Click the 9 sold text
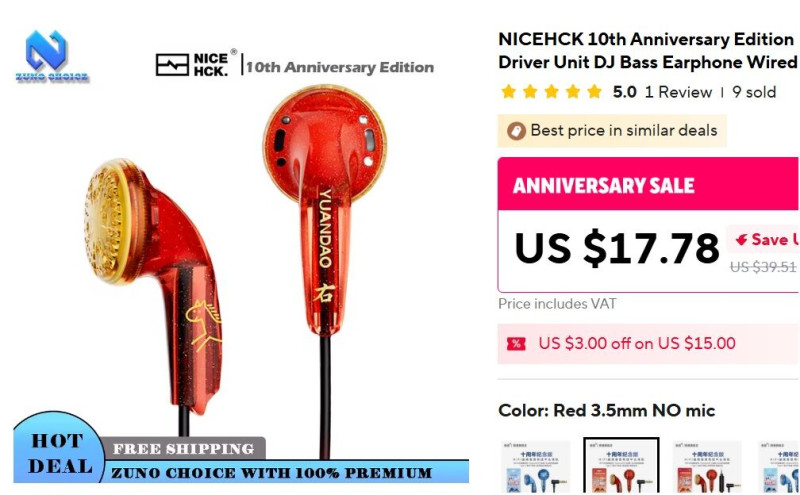Image resolution: width=800 pixels, height=495 pixels. 754,92
